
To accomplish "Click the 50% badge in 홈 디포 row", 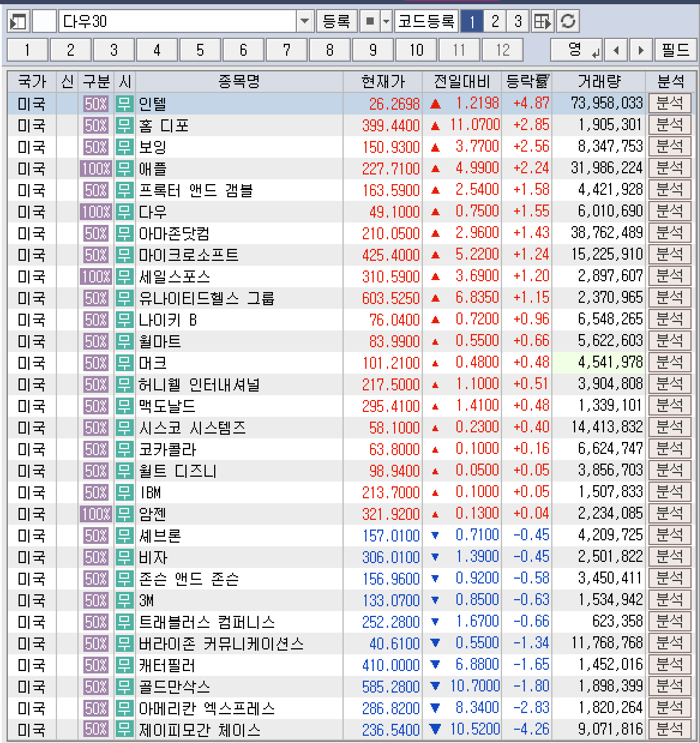I will coord(96,125).
